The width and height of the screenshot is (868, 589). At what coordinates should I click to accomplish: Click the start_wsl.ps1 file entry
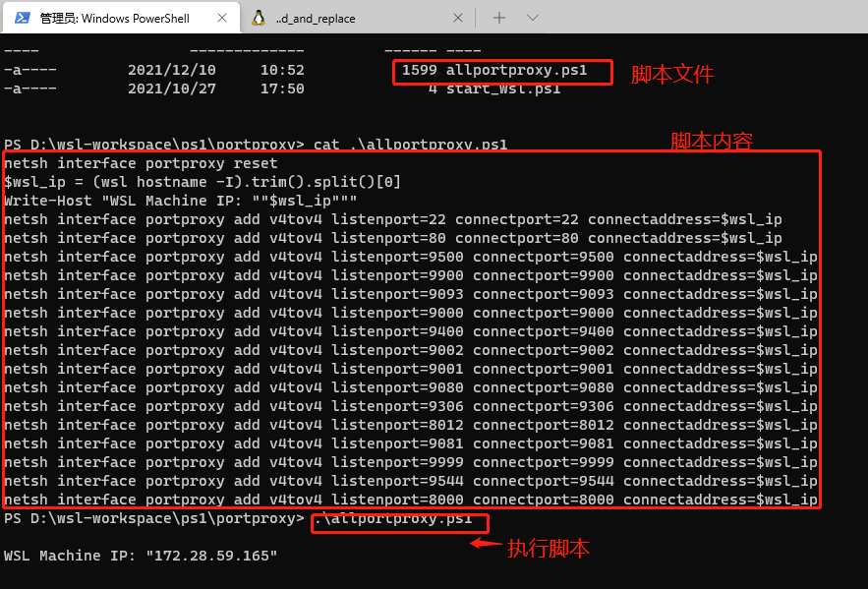[503, 88]
